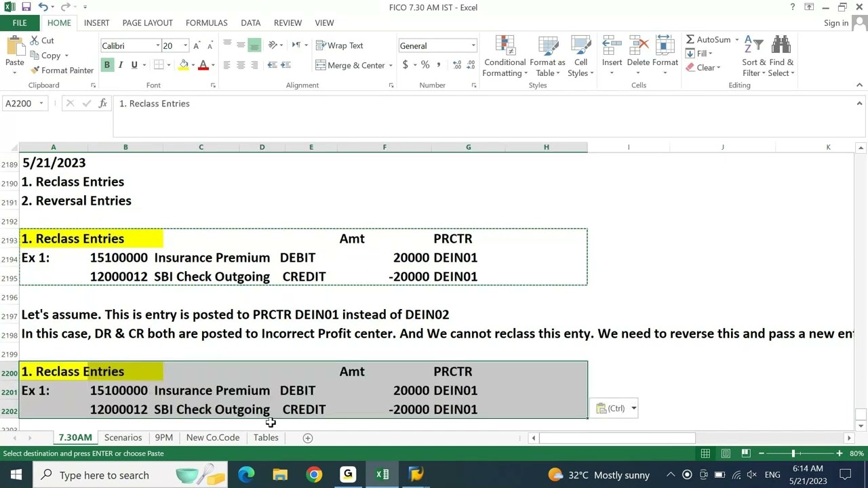Screen dimensions: 868x488
Task: Click the Format as Table icon
Action: [547, 45]
